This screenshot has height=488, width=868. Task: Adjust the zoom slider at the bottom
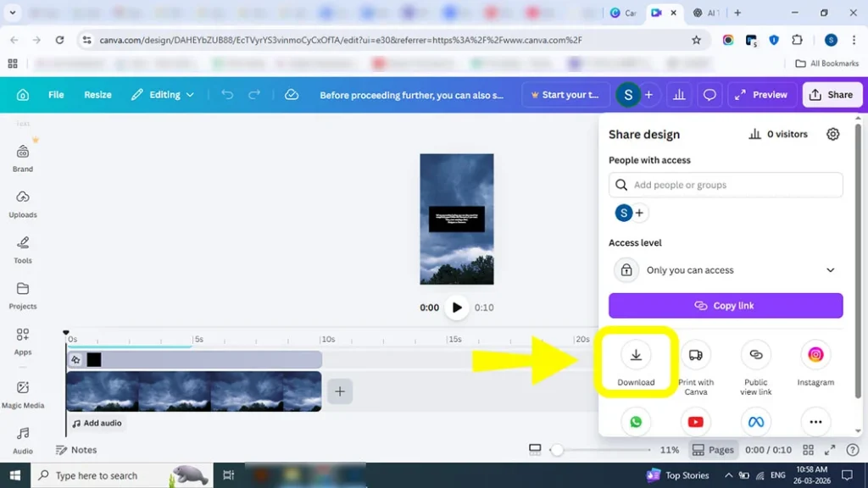click(558, 450)
